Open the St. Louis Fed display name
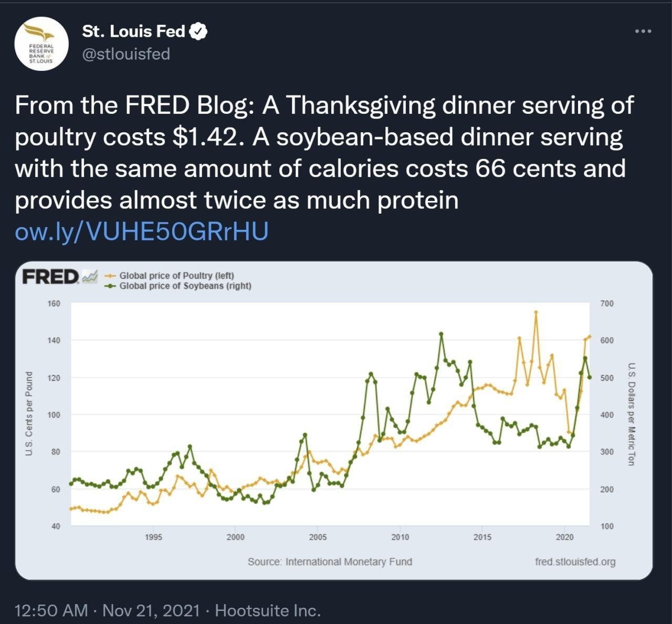The height and width of the screenshot is (624, 672). coord(133,31)
